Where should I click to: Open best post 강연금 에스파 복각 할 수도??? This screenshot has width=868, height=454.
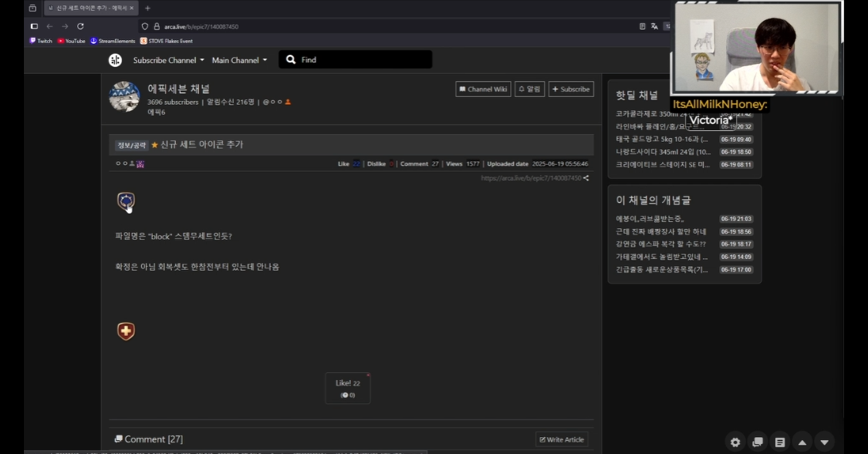[660, 244]
